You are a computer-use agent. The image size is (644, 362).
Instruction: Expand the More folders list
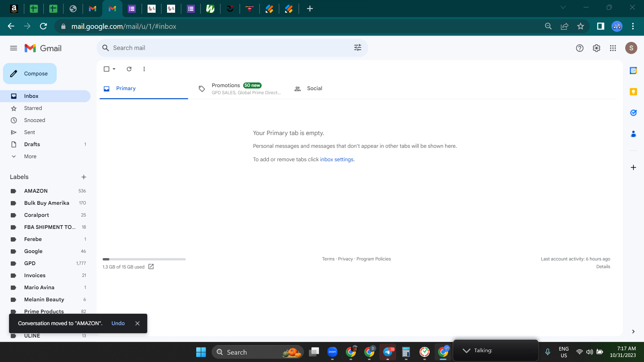click(x=45, y=157)
